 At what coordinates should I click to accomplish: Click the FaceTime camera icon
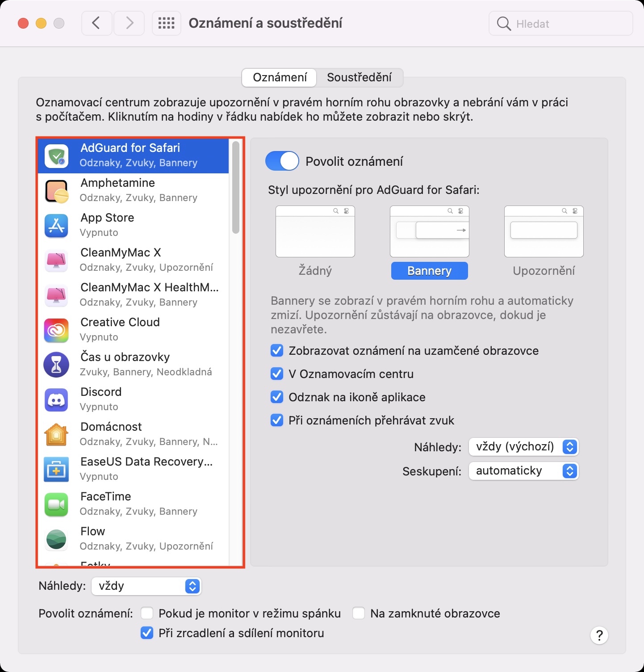(x=56, y=504)
